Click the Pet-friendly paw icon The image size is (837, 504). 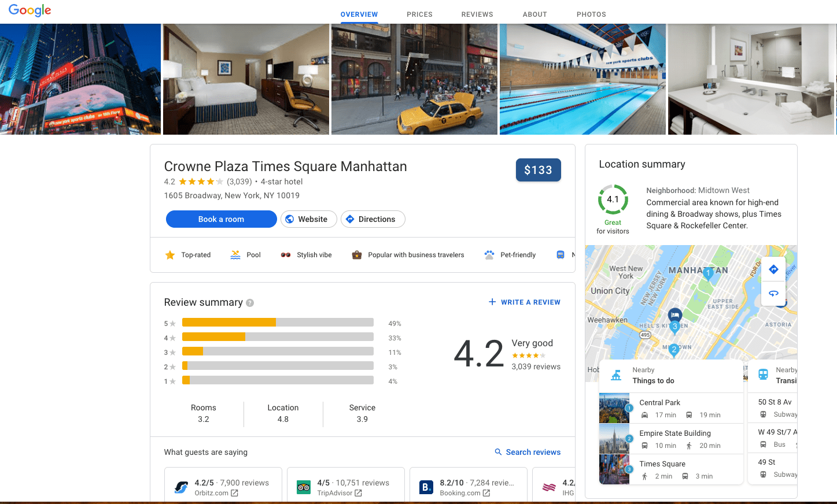pos(489,255)
